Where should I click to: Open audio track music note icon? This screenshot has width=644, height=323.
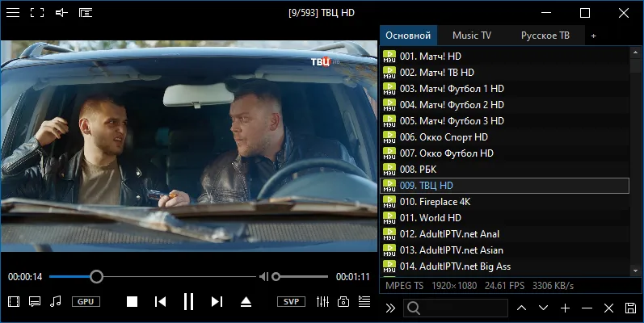[x=56, y=302]
